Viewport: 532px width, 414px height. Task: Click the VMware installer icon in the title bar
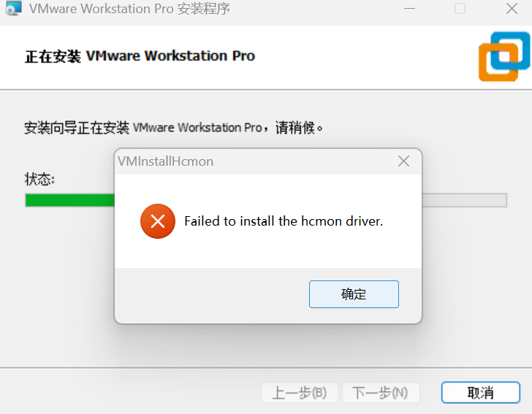pyautogui.click(x=14, y=8)
